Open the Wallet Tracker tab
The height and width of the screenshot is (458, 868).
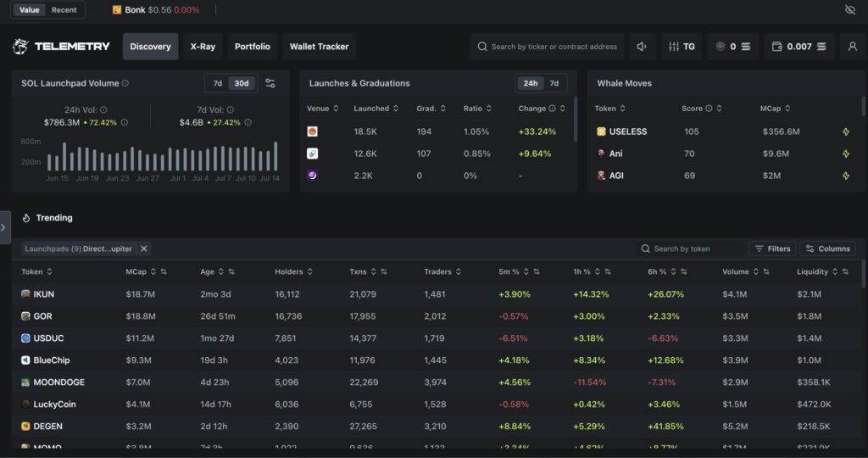(319, 47)
